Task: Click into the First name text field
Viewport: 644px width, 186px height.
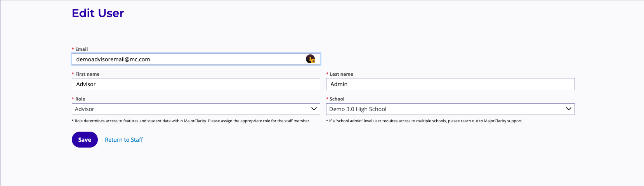Action: pyautogui.click(x=196, y=84)
